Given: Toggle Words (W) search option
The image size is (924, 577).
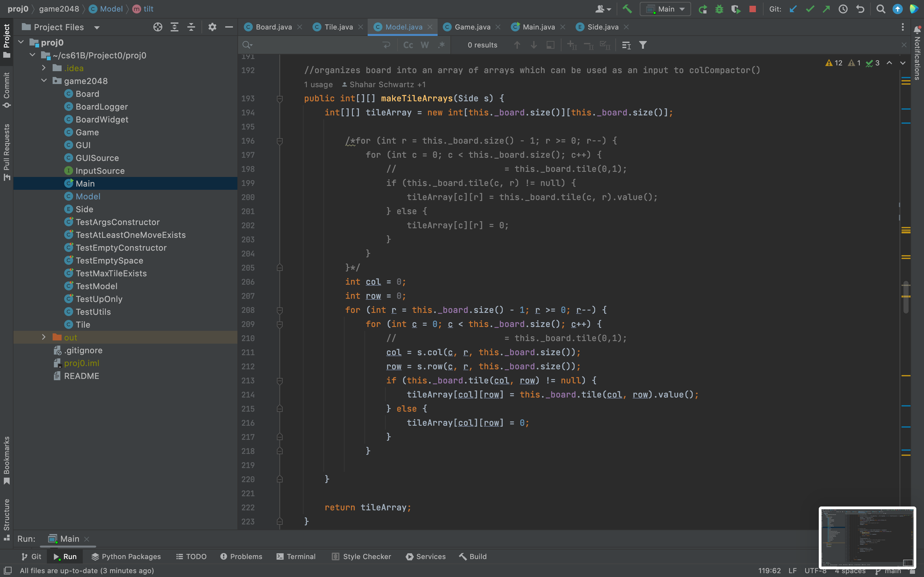Looking at the screenshot, I should click(424, 45).
